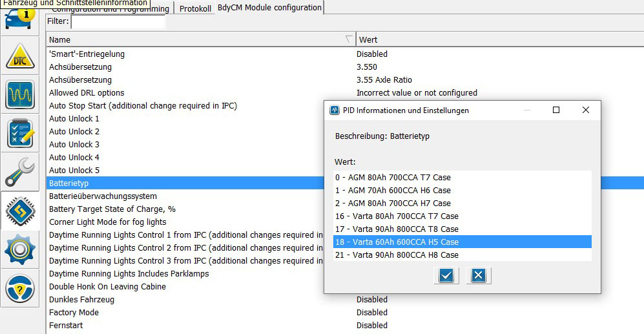644x334 pixels.
Task: Click Disabled value for Factory Mode
Action: pyautogui.click(x=372, y=312)
